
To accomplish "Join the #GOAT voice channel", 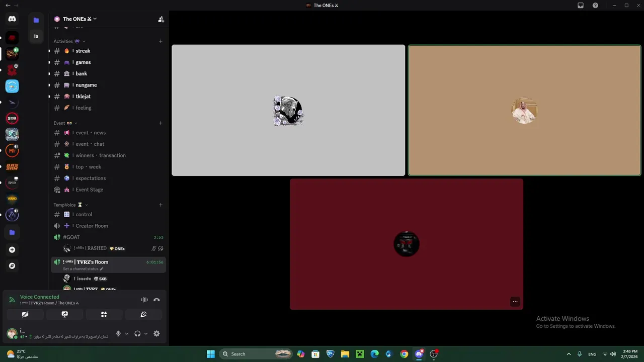I will 108,237.
